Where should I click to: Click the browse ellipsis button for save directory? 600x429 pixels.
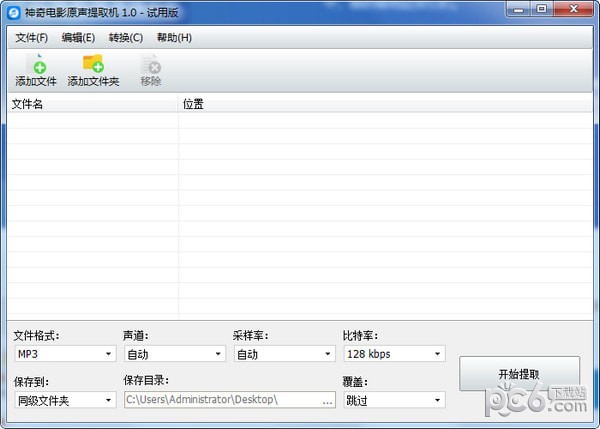pos(327,400)
